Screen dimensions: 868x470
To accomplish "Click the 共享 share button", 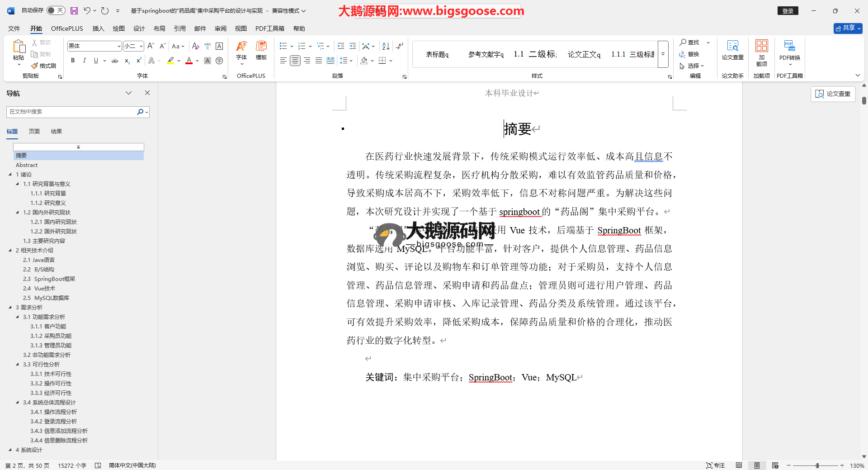I will 848,28.
